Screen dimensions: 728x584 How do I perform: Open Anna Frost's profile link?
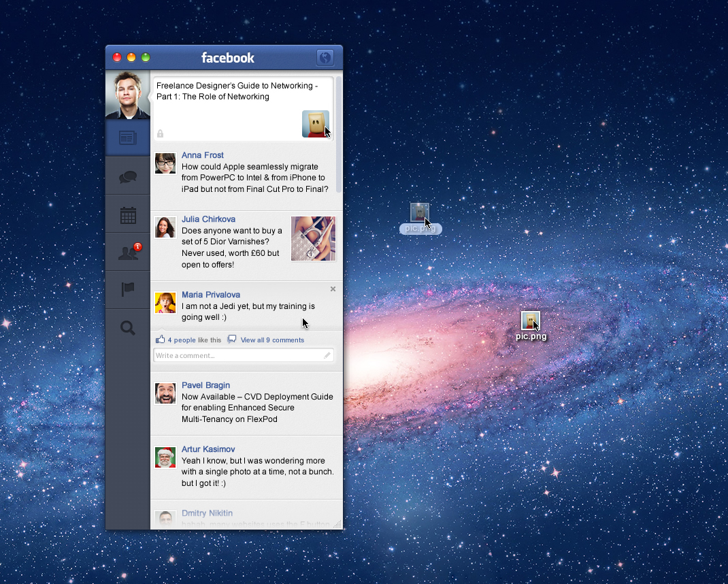(203, 155)
